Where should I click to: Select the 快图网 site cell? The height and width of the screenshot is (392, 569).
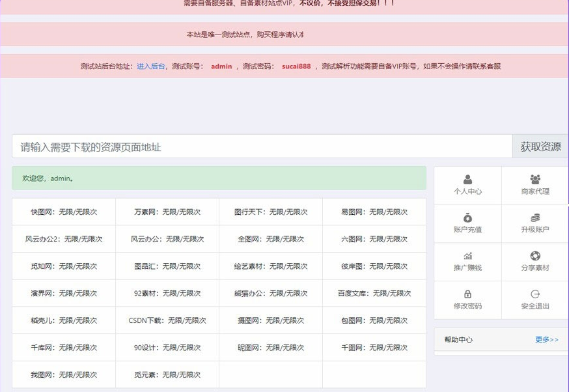64,212
